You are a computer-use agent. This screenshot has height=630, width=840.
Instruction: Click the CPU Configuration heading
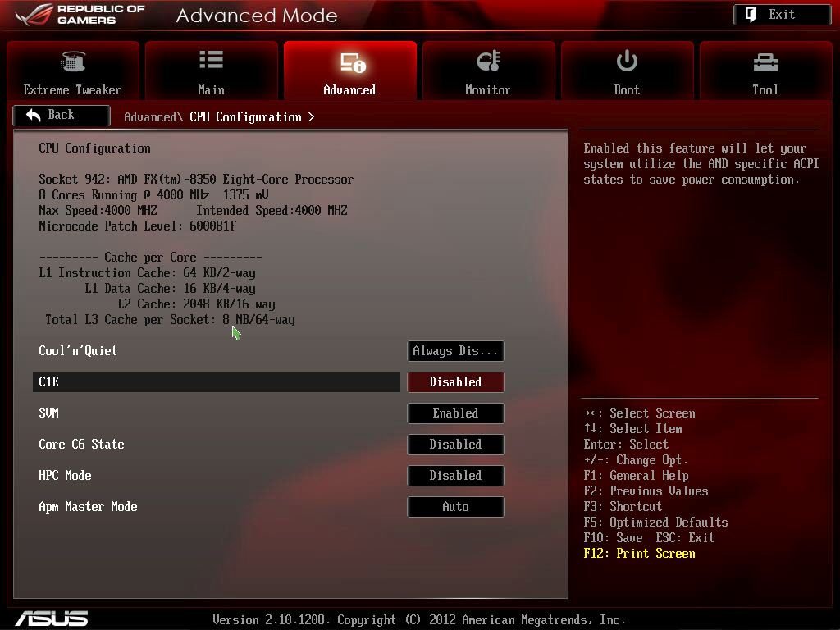(x=94, y=148)
